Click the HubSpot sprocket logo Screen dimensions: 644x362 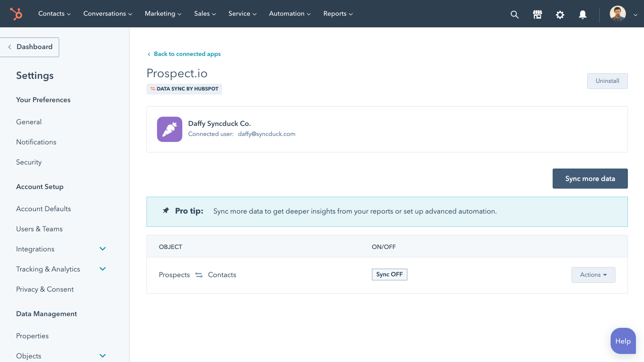(16, 13)
